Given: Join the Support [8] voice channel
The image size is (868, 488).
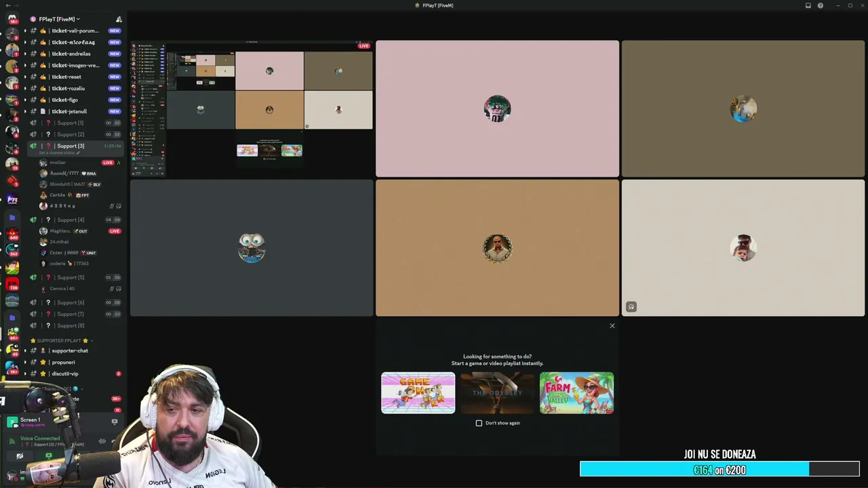Looking at the screenshot, I should pyautogui.click(x=75, y=325).
